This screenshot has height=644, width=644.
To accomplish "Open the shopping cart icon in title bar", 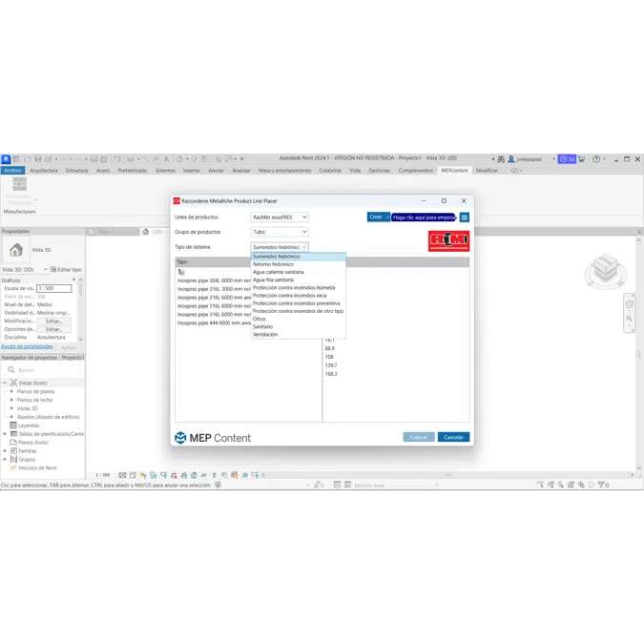I will (x=582, y=159).
